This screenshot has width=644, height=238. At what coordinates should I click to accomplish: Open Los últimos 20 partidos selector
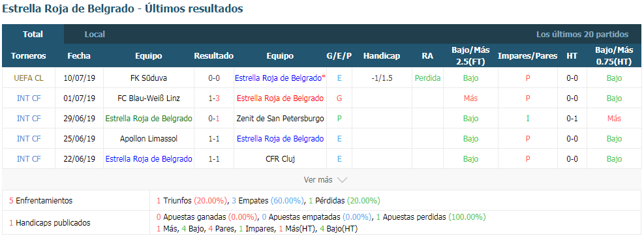click(582, 35)
